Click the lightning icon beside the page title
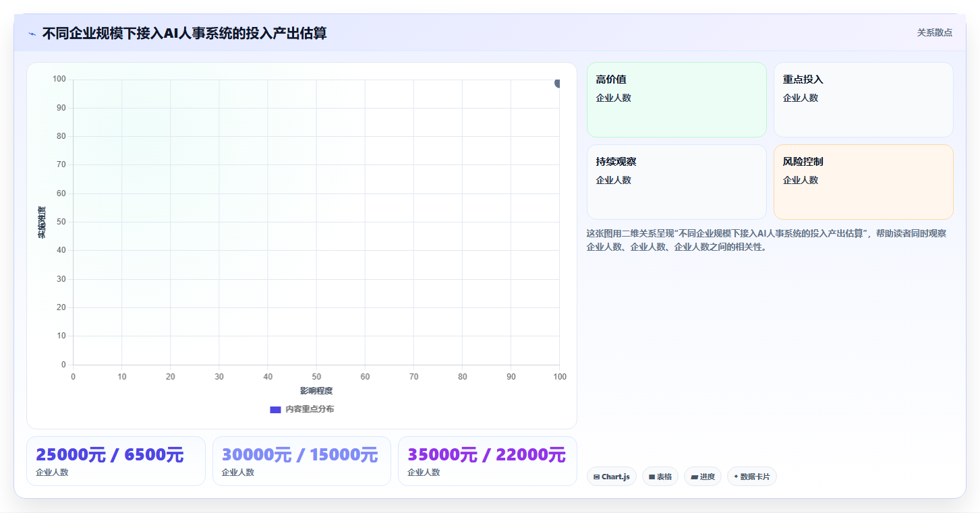The height and width of the screenshot is (513, 980). [32, 34]
